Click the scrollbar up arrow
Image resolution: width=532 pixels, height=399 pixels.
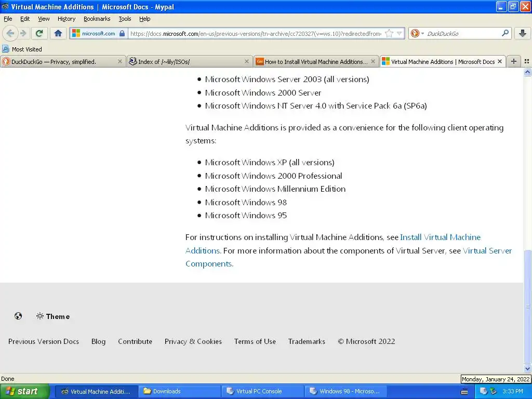pos(527,72)
